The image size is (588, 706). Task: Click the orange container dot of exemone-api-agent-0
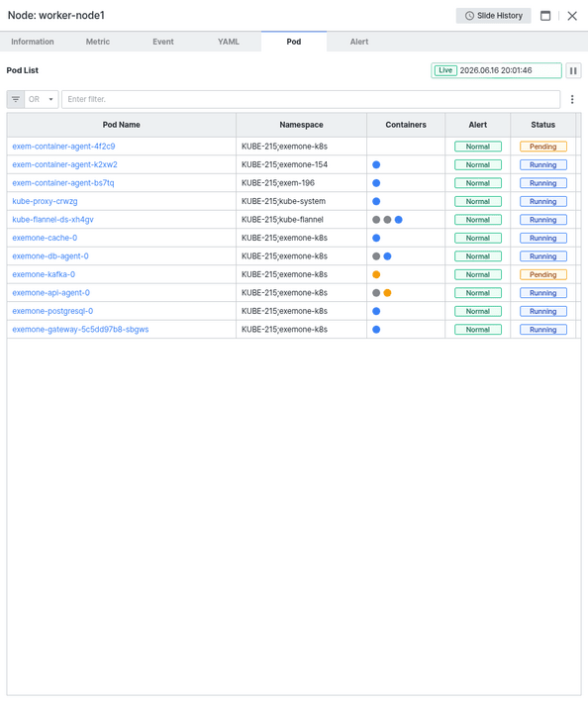click(387, 293)
